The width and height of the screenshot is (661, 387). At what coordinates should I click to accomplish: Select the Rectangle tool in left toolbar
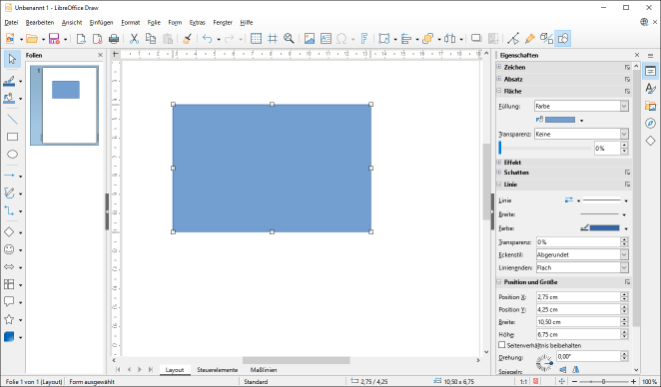coord(12,137)
